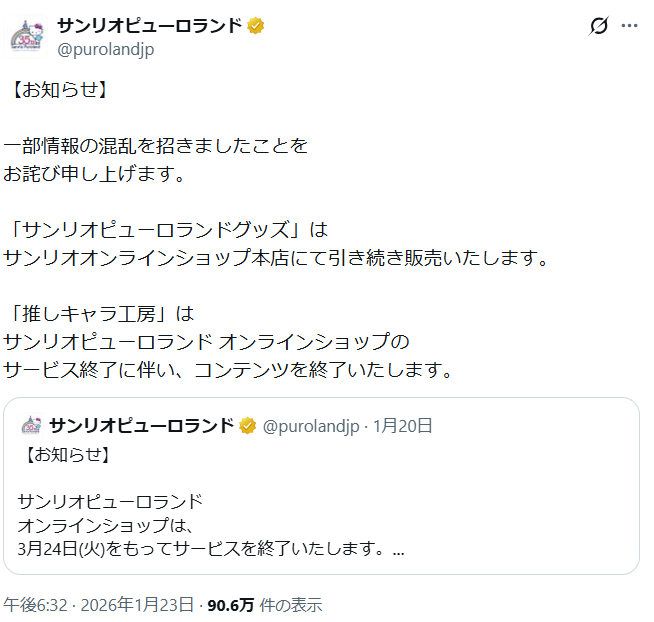Click the Grok slashed-circle icon
654x622 pixels.
click(x=599, y=27)
